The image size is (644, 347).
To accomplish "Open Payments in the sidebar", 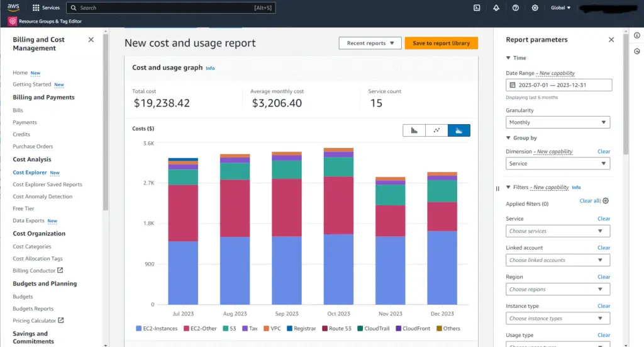I will pyautogui.click(x=25, y=123).
